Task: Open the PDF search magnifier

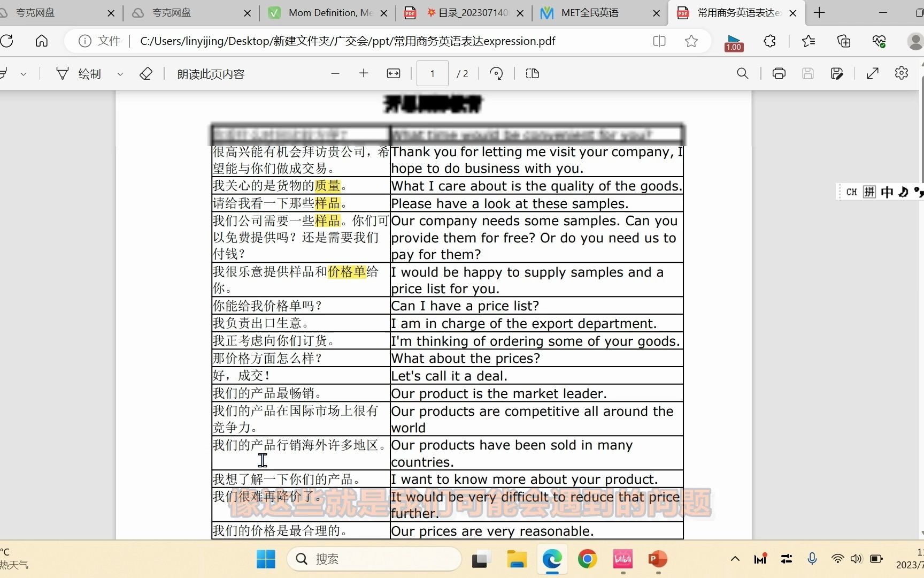Action: point(743,73)
